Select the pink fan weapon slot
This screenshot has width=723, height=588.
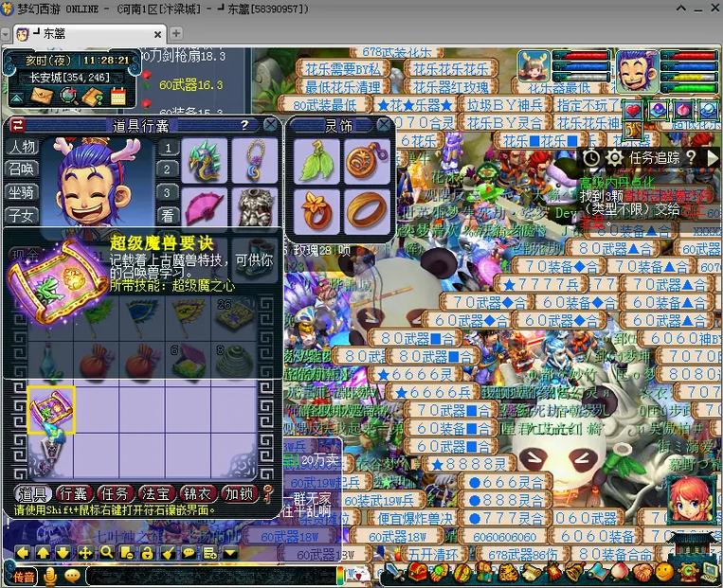205,208
